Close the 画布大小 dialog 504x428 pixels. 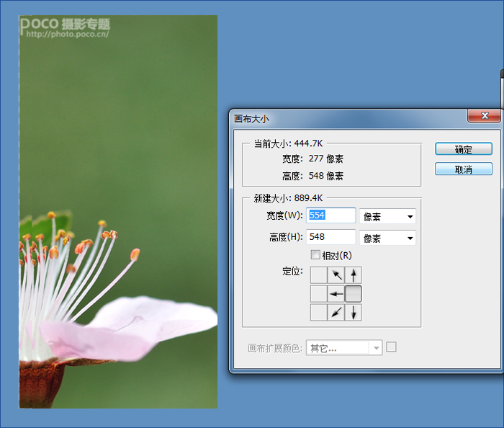point(484,116)
